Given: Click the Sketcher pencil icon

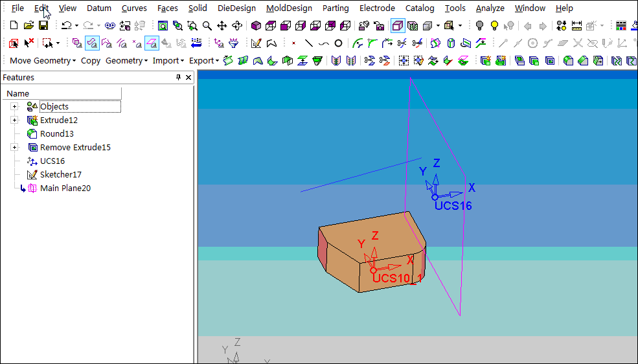Looking at the screenshot, I should click(256, 43).
